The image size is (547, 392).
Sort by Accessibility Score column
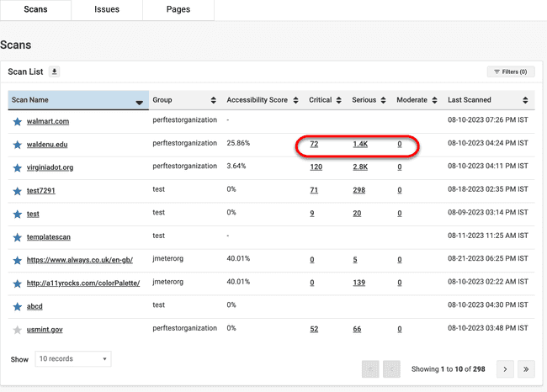click(263, 100)
